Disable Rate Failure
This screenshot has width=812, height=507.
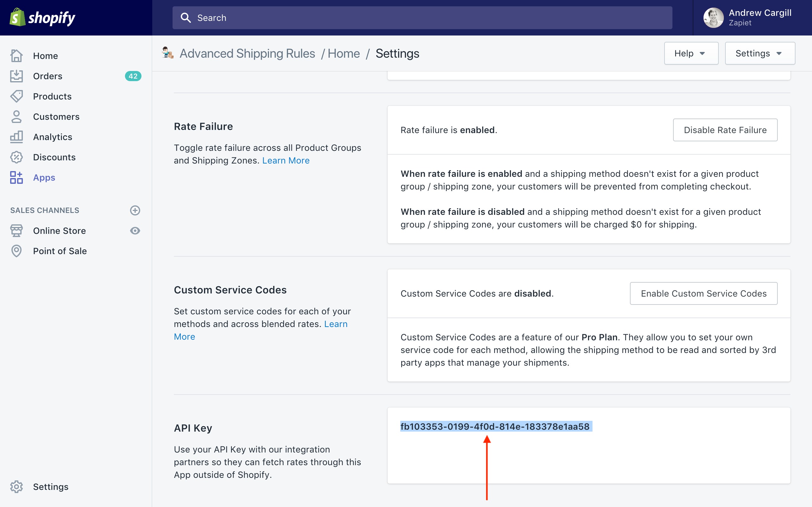pos(725,130)
